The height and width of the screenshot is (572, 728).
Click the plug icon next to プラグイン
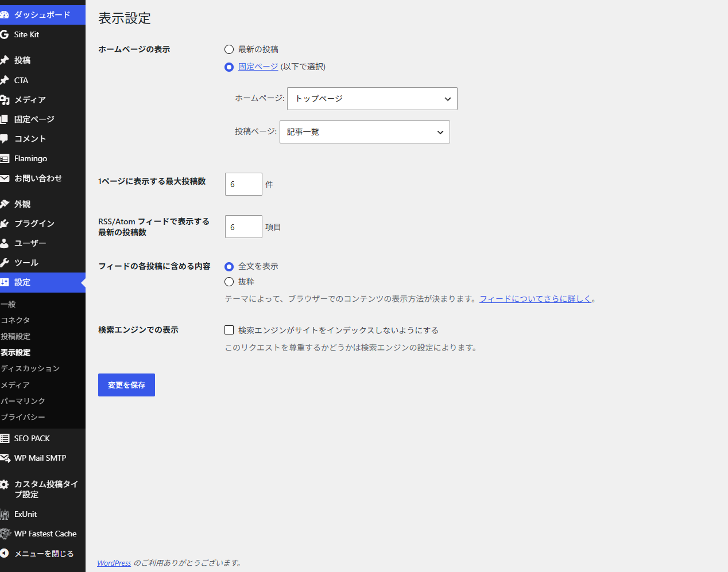click(4, 224)
